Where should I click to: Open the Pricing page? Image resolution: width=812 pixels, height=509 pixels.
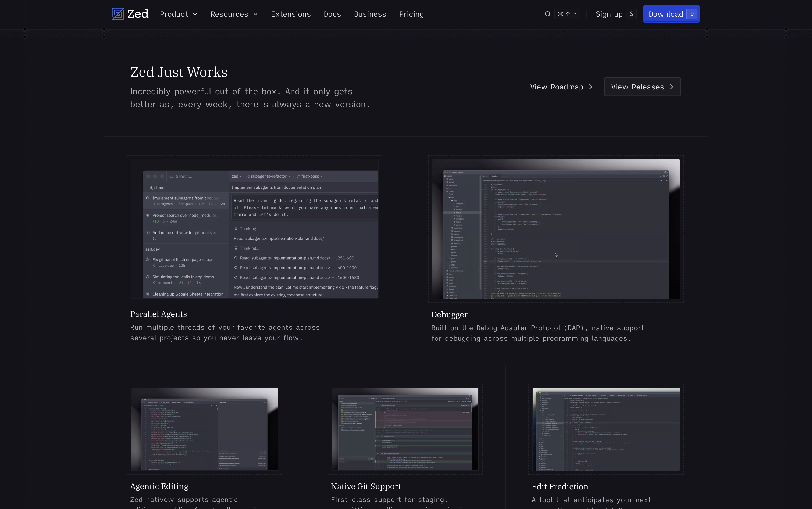coord(411,14)
